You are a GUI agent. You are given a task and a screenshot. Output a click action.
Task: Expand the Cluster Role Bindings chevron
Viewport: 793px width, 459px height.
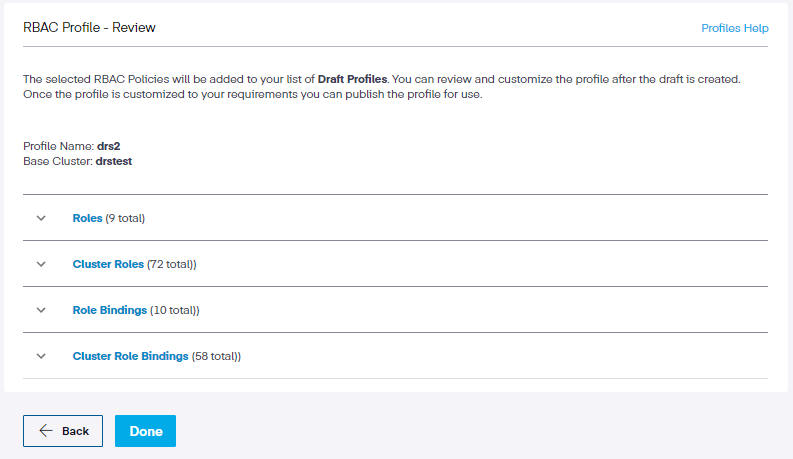pyautogui.click(x=41, y=356)
